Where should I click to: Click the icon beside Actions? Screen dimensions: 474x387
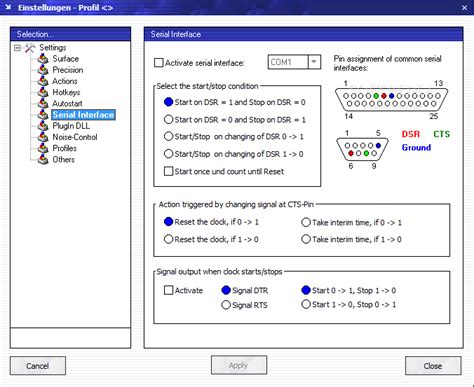pyautogui.click(x=43, y=81)
